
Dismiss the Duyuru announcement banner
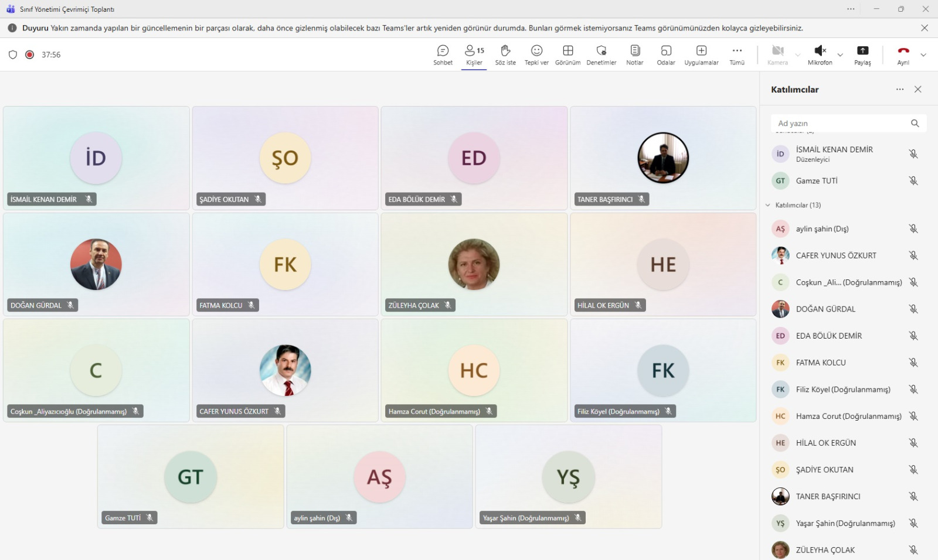click(925, 28)
